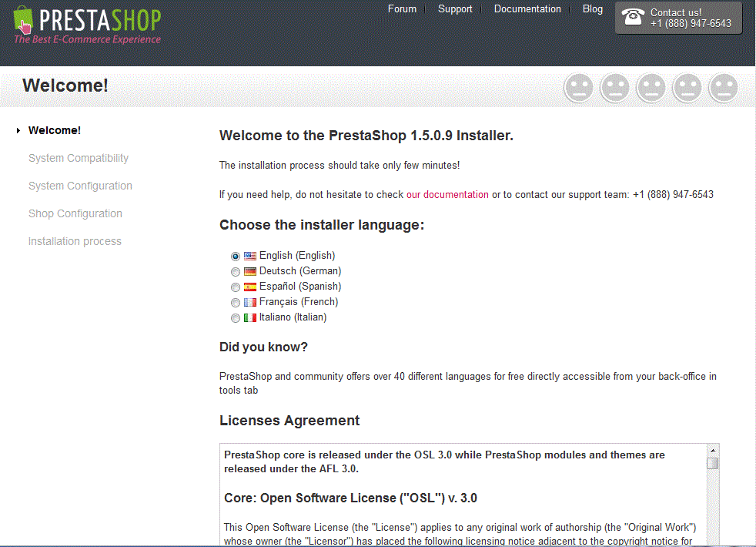Click the Italian flag icon
This screenshot has width=756, height=547.
pyautogui.click(x=250, y=317)
